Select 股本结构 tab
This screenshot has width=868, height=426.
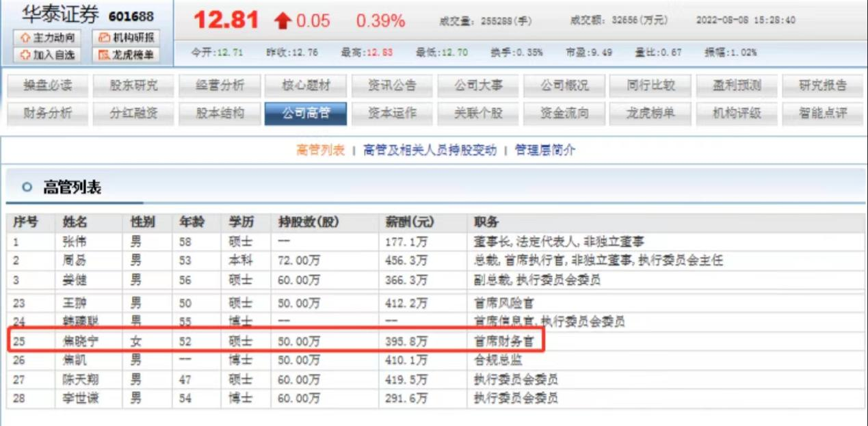click(220, 114)
